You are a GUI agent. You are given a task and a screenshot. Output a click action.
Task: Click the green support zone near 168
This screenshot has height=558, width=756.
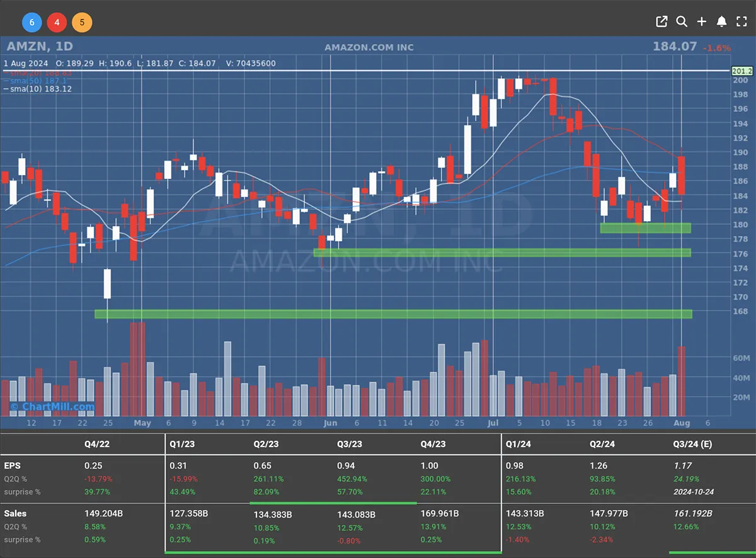click(393, 314)
